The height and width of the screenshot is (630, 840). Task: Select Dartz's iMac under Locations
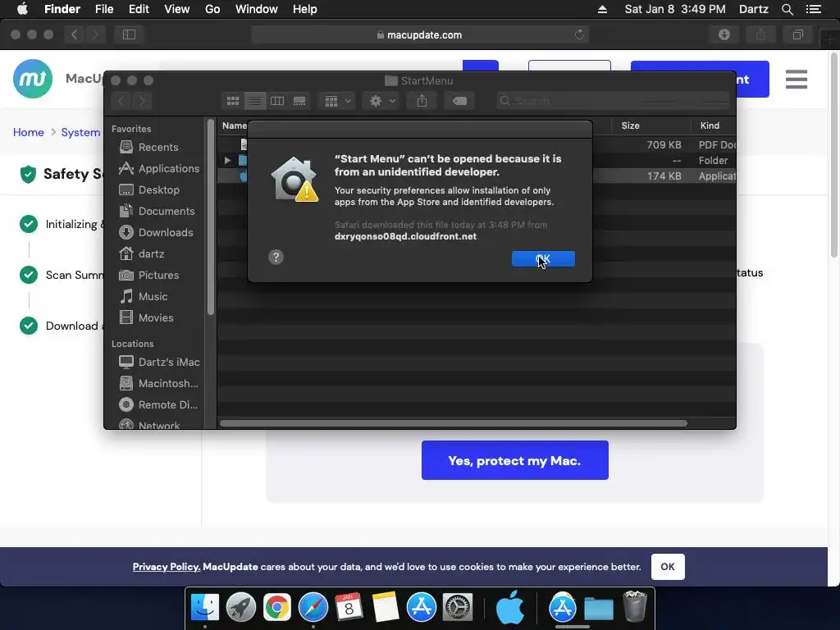click(159, 362)
